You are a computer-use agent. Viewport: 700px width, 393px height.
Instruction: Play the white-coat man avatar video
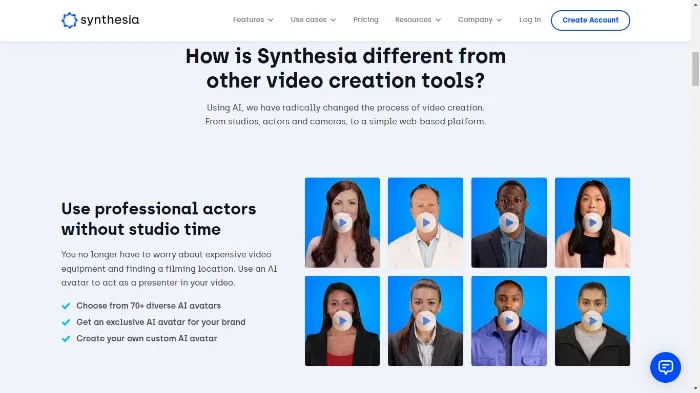[x=425, y=222]
